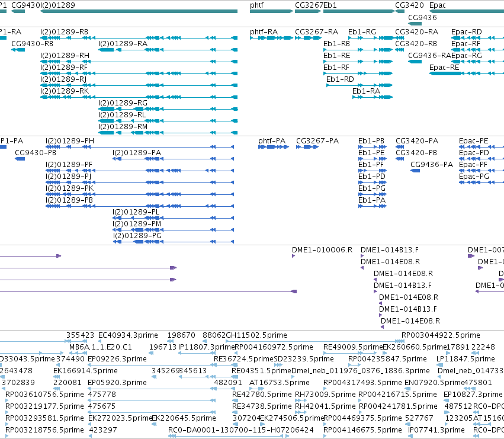Select the Epac-RD transcript label
This screenshot has height=439, width=504.
pyautogui.click(x=467, y=32)
